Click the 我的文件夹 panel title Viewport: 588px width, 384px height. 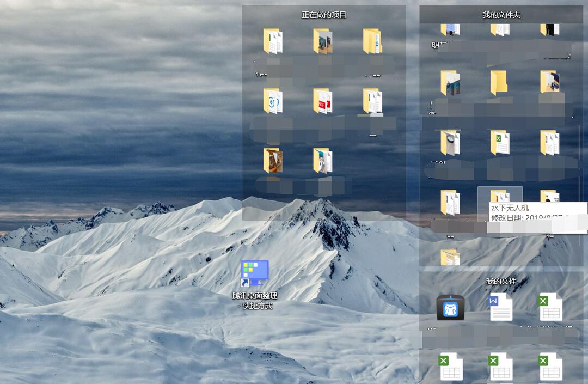[x=501, y=15]
